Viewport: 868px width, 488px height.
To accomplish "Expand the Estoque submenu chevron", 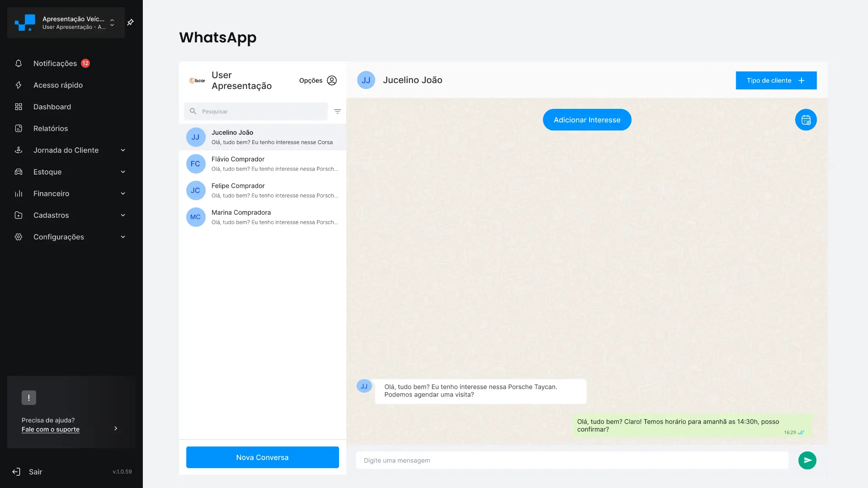I will tap(123, 172).
